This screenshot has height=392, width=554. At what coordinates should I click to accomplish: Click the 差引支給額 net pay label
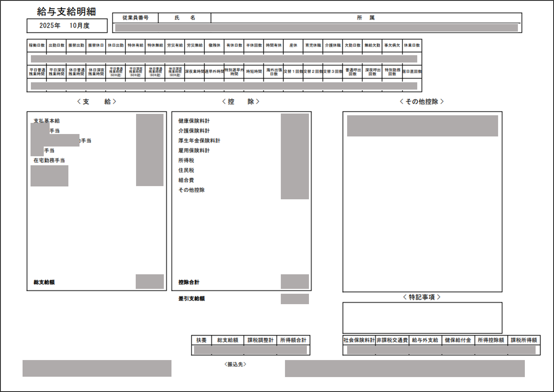click(x=192, y=299)
